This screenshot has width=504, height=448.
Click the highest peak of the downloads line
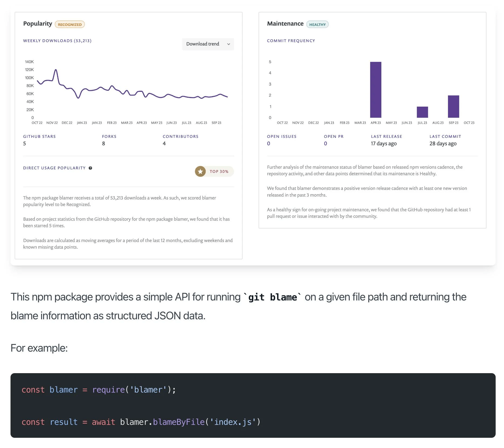click(x=56, y=70)
